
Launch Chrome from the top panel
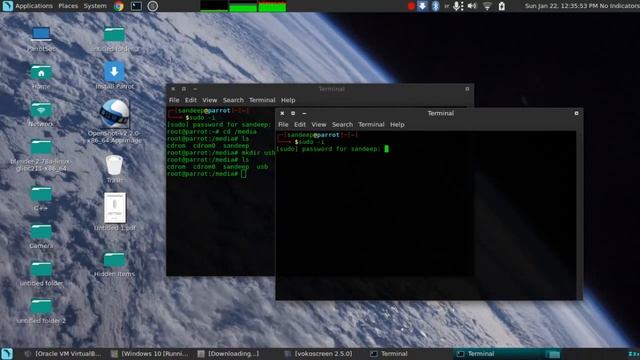[x=119, y=6]
